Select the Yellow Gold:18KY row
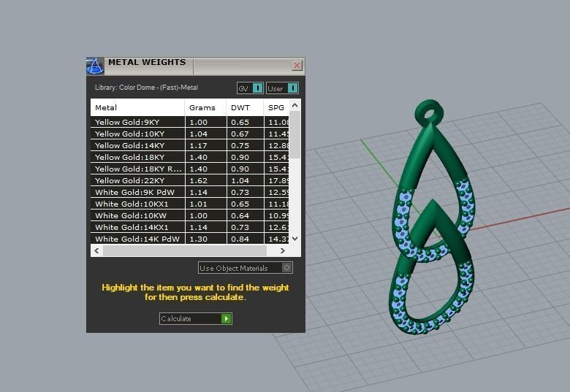 coord(190,157)
